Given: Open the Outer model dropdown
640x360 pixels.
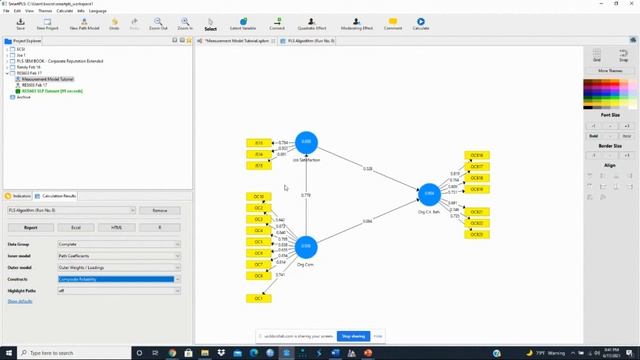Looking at the screenshot, I should [x=119, y=268].
